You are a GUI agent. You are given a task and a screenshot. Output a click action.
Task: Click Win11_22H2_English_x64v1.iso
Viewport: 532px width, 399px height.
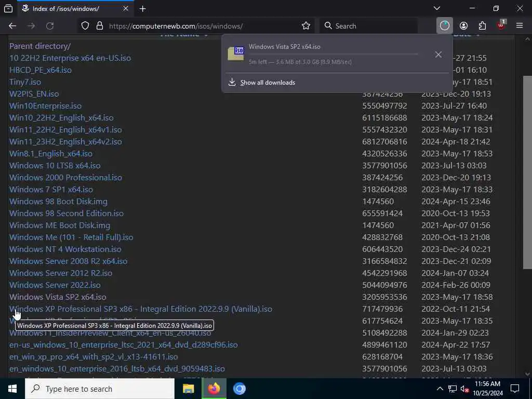pyautogui.click(x=65, y=129)
